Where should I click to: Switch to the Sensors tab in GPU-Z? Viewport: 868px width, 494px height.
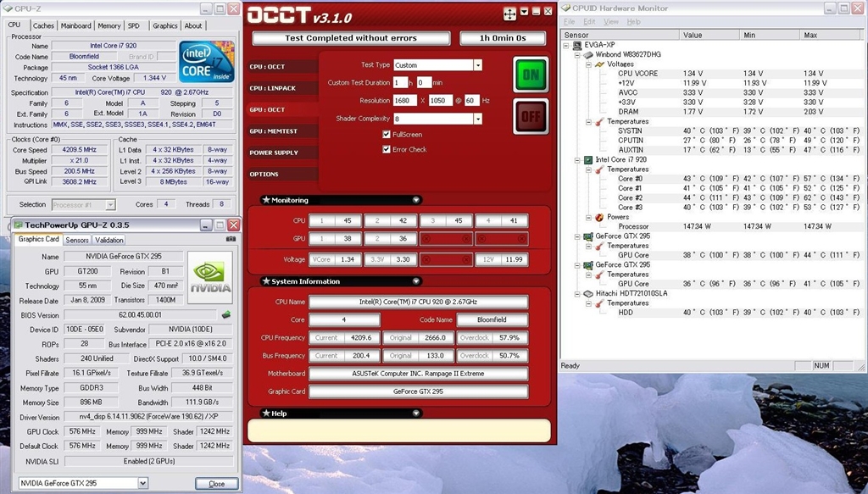click(x=77, y=240)
